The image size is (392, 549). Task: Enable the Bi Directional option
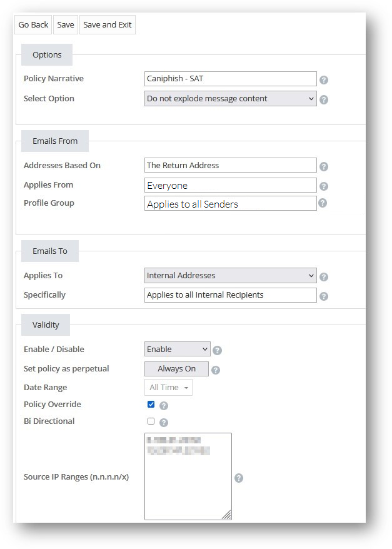tap(149, 421)
